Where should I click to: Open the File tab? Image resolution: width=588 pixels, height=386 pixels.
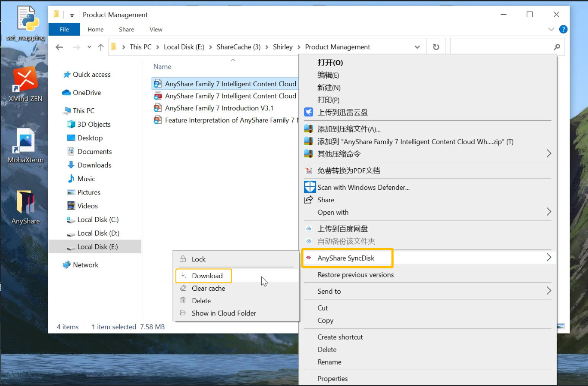pos(64,29)
